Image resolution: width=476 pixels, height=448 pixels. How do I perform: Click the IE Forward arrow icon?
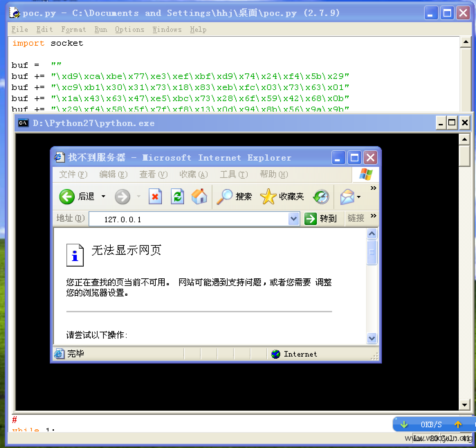(122, 197)
